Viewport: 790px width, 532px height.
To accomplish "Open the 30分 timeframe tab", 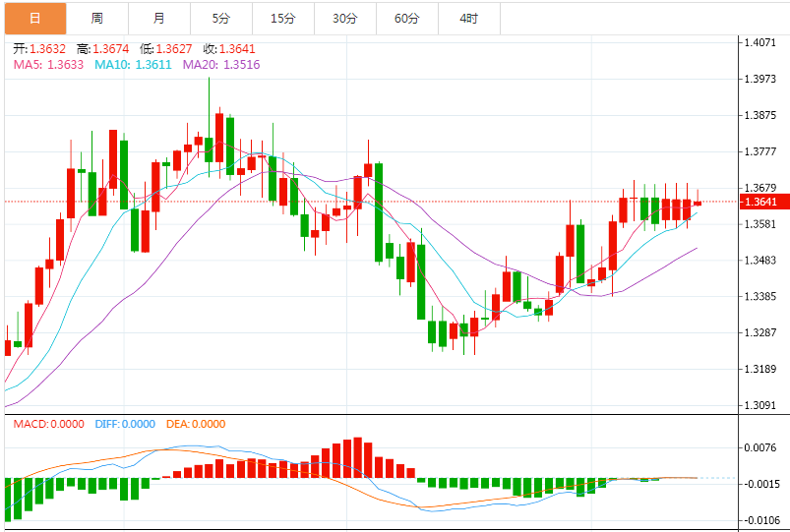I will pos(345,19).
